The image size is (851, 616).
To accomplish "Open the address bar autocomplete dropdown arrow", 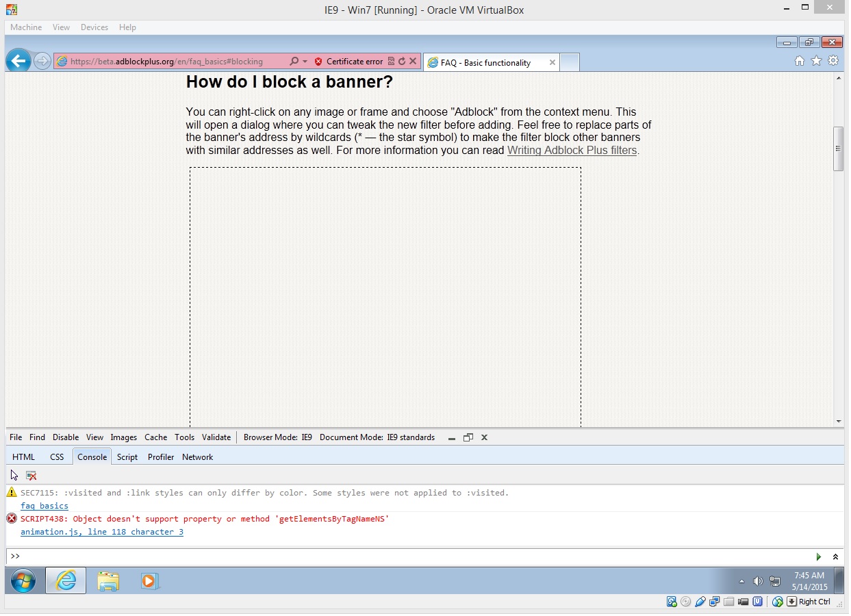I will click(305, 62).
